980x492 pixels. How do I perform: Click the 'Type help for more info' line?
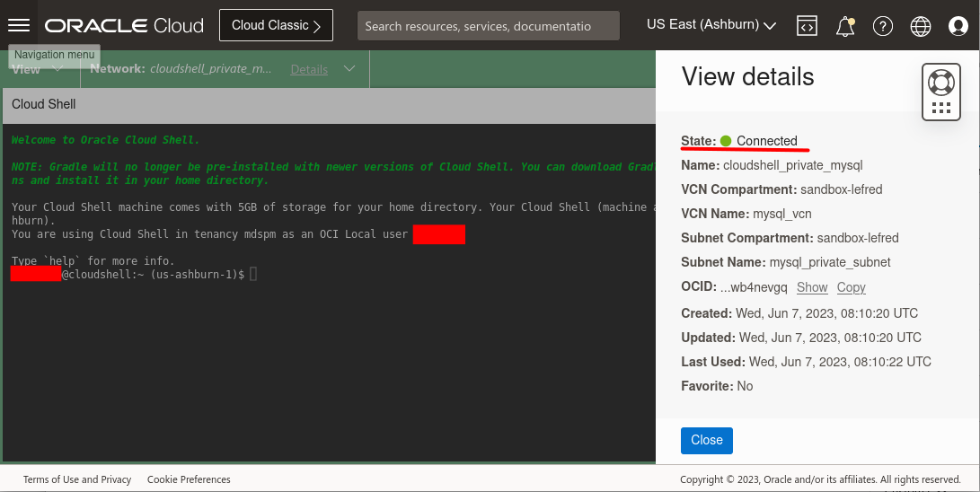[x=93, y=261]
